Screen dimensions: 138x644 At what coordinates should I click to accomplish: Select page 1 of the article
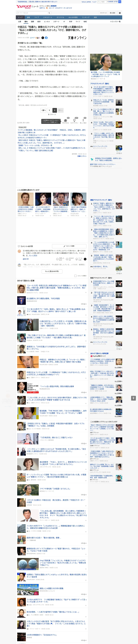(49, 110)
